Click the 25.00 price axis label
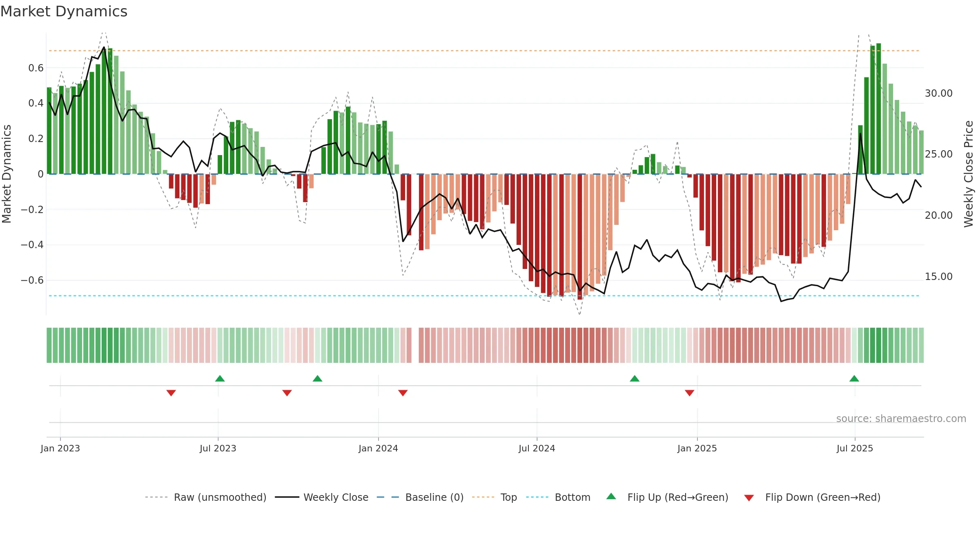The height and width of the screenshot is (551, 980). tap(939, 154)
